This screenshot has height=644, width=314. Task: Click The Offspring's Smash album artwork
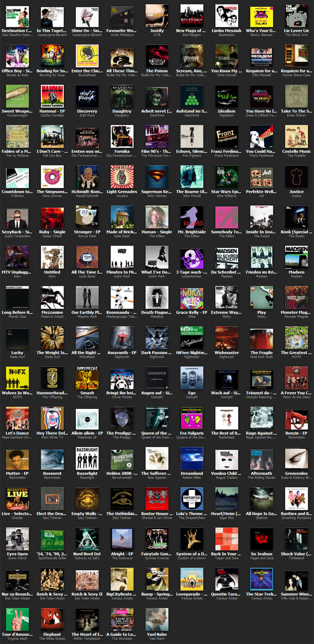pos(87,377)
